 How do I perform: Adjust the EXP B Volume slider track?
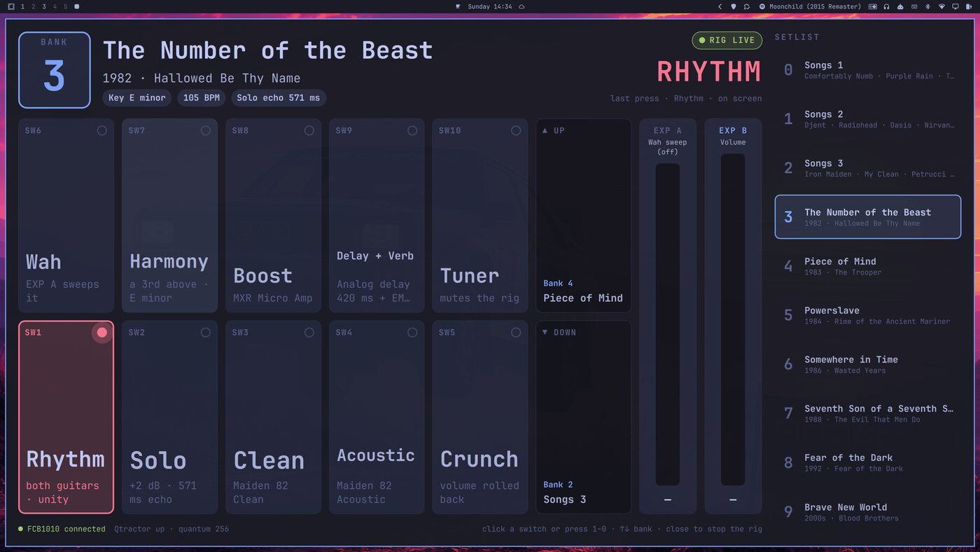point(733,319)
